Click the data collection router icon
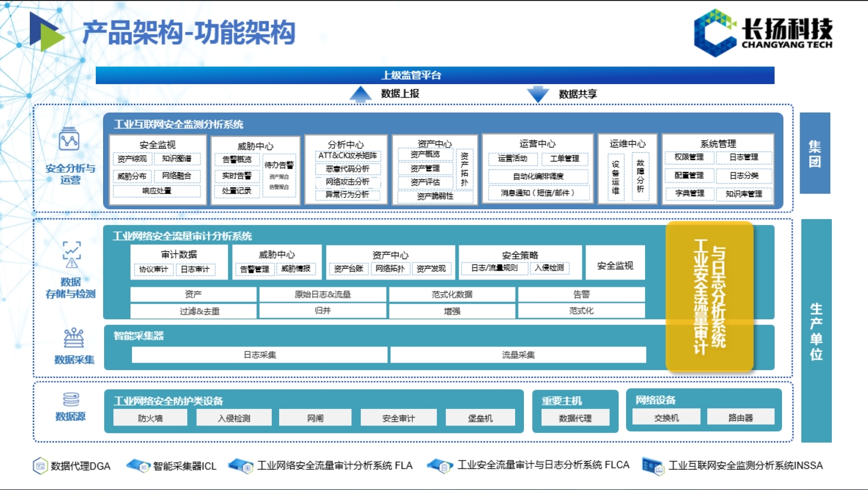Image resolution: width=868 pixels, height=490 pixels. coord(74,337)
